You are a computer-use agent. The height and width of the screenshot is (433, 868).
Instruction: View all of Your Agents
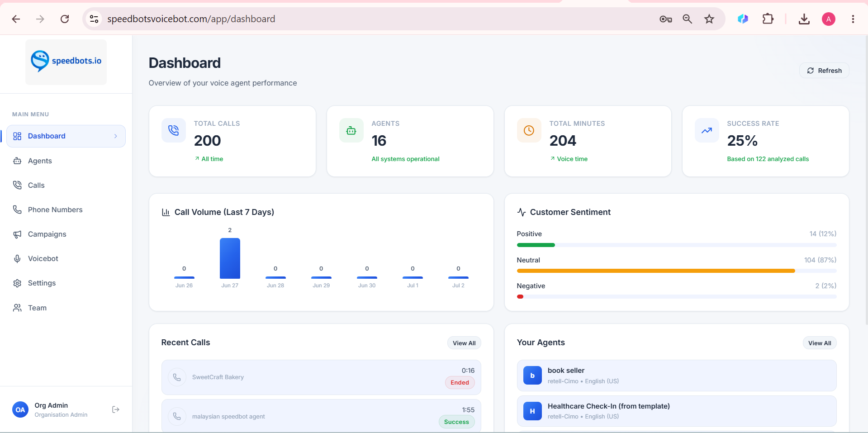point(820,343)
